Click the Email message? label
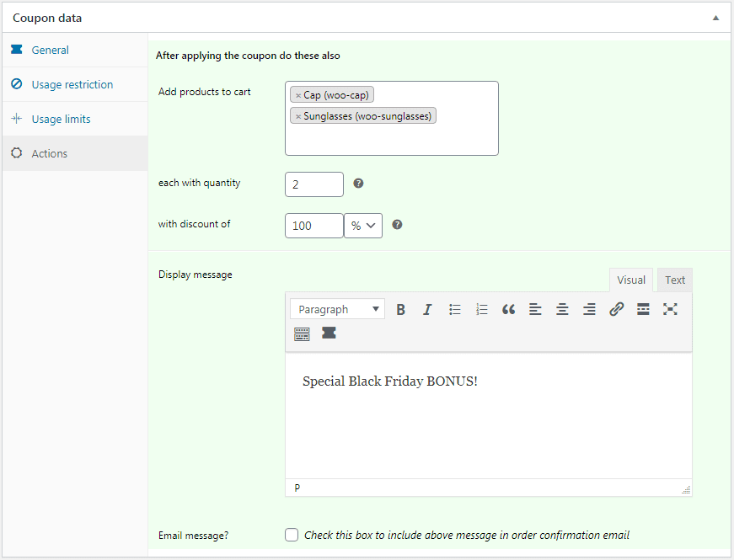Image resolution: width=734 pixels, height=560 pixels. click(193, 536)
